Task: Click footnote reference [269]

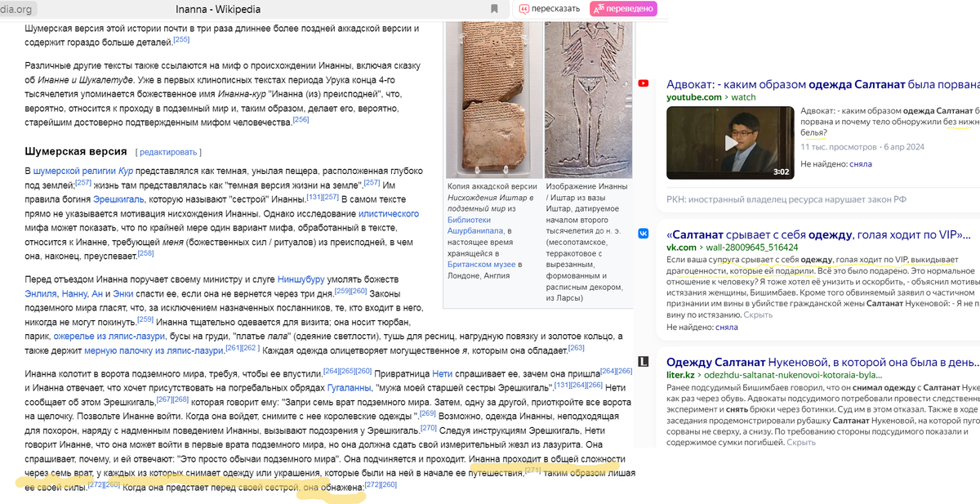Action: point(428,414)
